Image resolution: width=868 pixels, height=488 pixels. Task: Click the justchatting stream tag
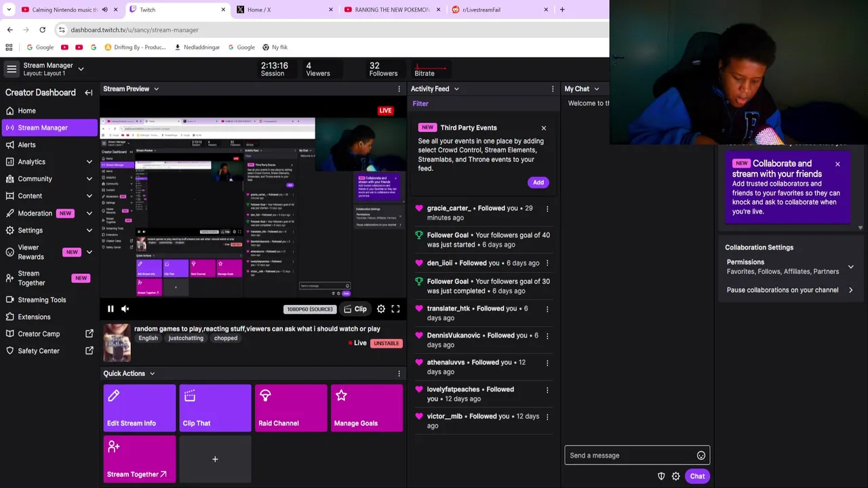[186, 338]
